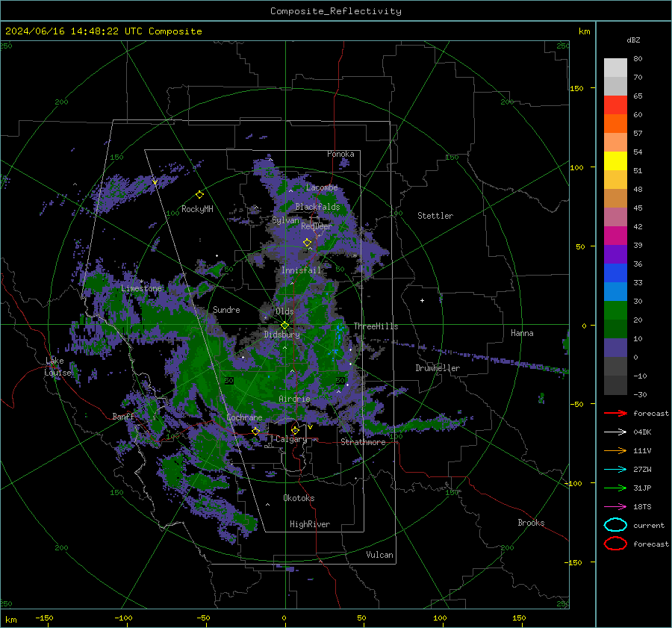The image size is (672, 628).
Task: Select the 36 dBZ purple swatch
Action: [615, 254]
